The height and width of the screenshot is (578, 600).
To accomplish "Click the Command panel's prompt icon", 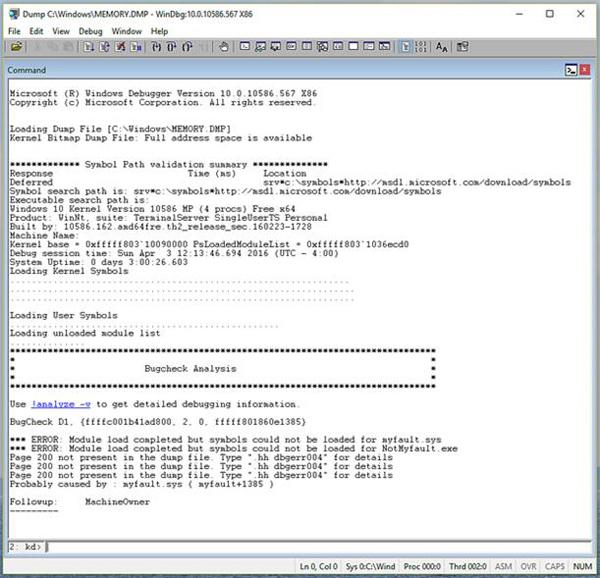I will tap(569, 70).
